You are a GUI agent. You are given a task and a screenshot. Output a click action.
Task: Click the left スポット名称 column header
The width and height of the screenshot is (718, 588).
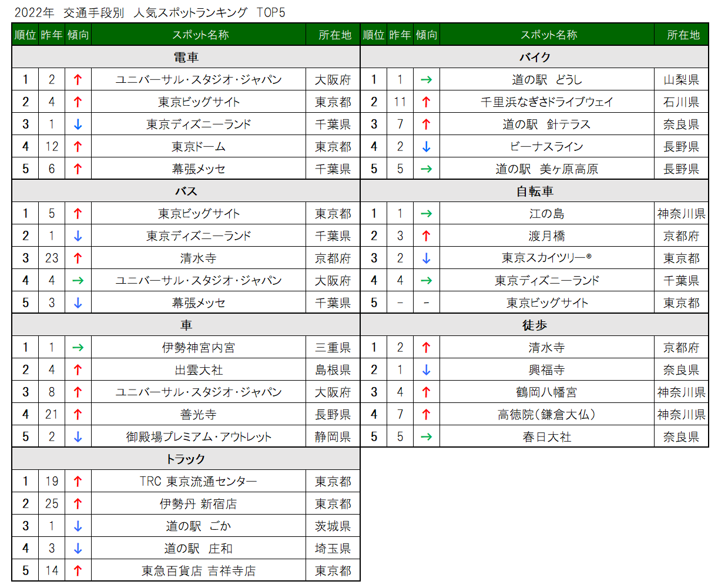199,35
